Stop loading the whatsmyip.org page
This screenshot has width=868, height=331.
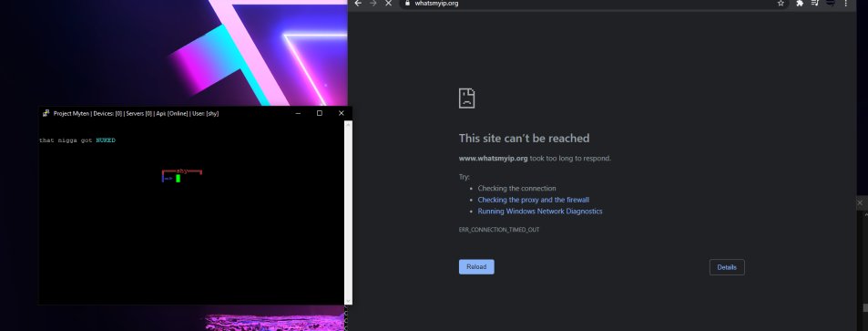click(388, 3)
